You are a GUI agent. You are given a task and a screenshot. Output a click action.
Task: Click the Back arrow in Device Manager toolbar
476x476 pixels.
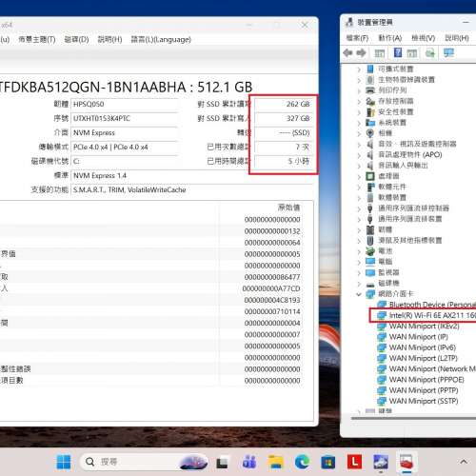click(x=348, y=52)
